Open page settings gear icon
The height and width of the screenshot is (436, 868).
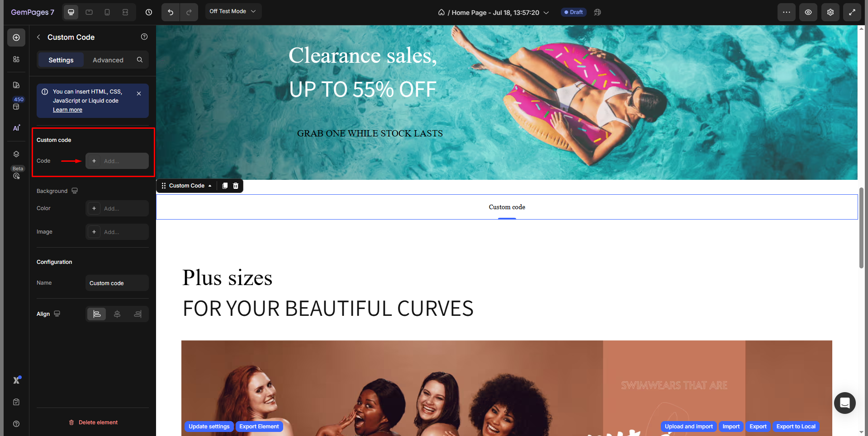tap(830, 12)
